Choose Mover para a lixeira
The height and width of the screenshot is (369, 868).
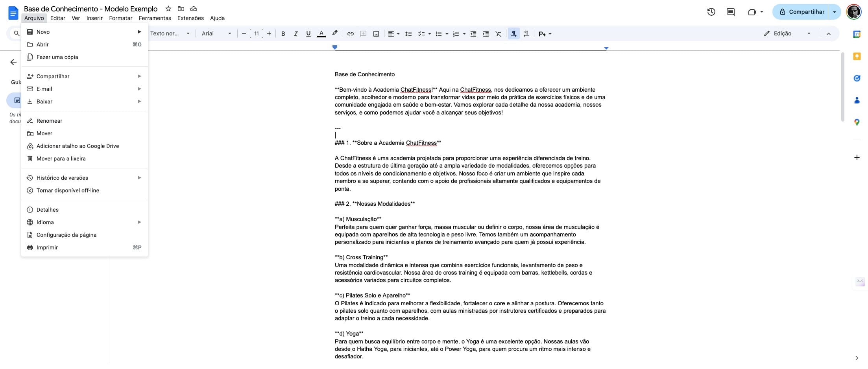tap(85, 159)
